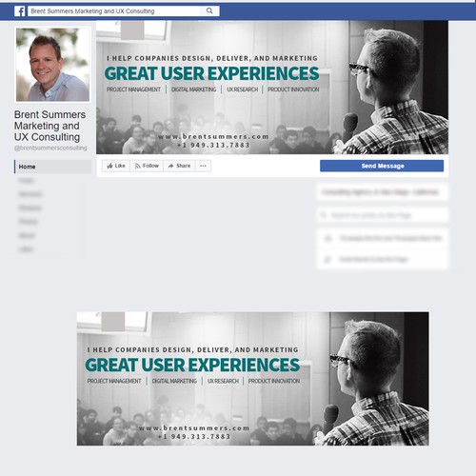
Task: Click the Share button
Action: pos(179,166)
